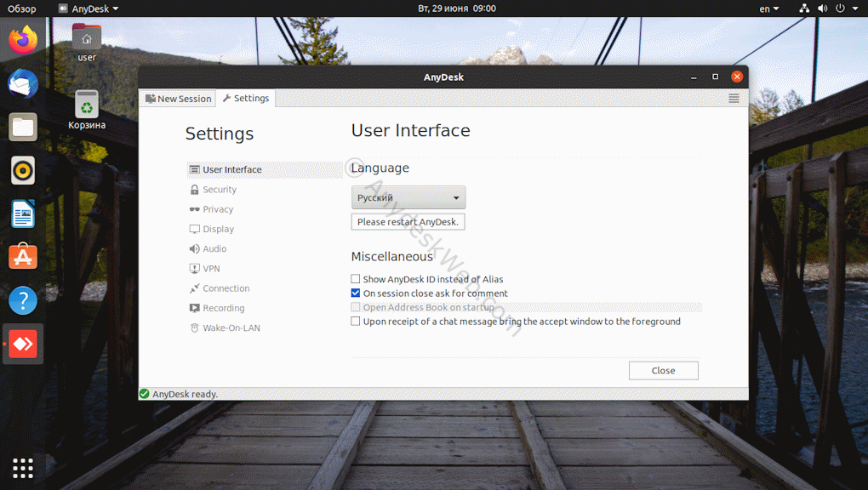
Task: Enable Show AnyDesk ID instead of Alias
Action: pos(356,279)
